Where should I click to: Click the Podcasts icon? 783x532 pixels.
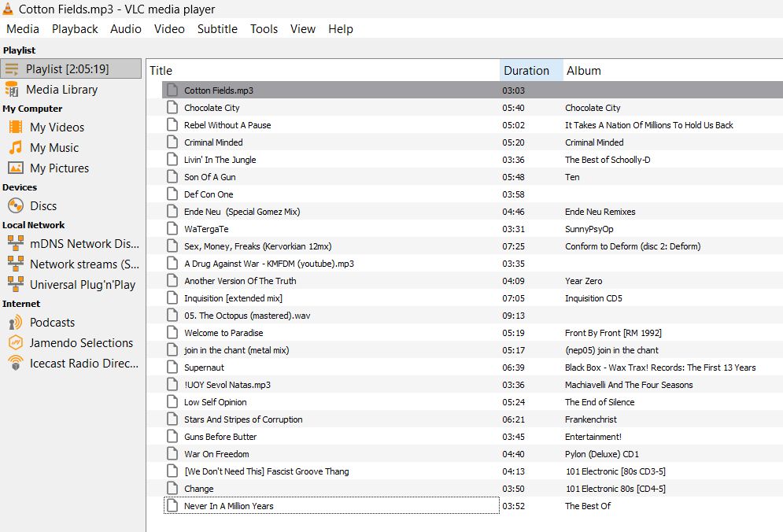[x=16, y=322]
